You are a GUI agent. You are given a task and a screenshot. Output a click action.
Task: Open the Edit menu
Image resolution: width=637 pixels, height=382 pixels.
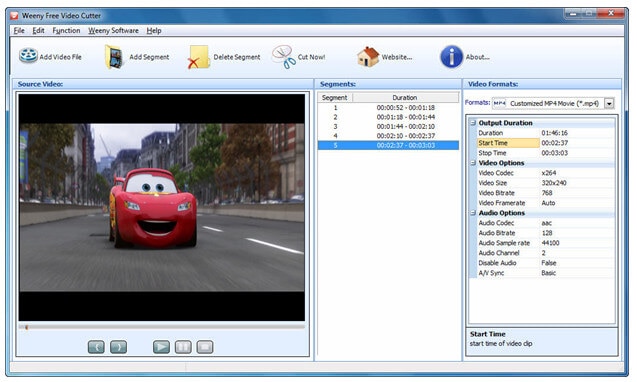[38, 30]
